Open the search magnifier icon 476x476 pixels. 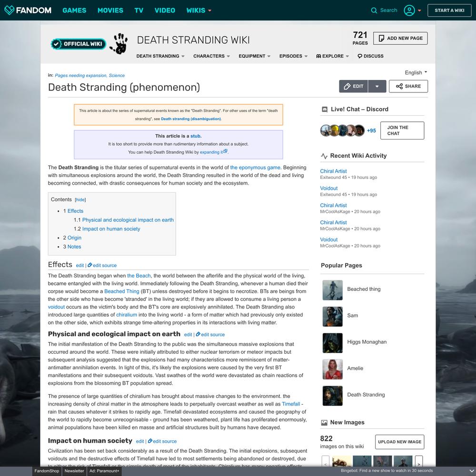click(374, 10)
